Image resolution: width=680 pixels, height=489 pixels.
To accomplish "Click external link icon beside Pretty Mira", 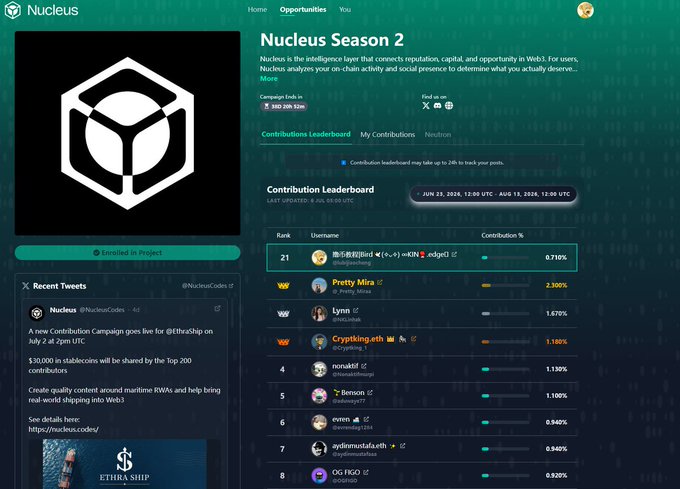I will (380, 282).
